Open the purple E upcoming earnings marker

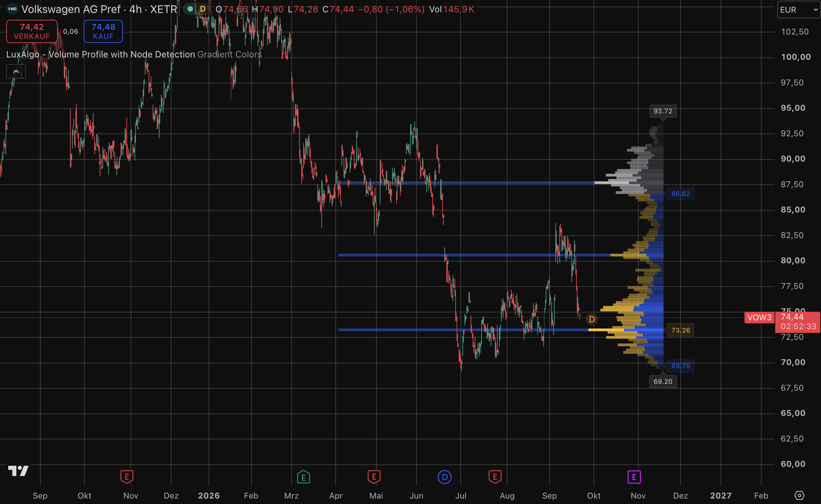(634, 477)
